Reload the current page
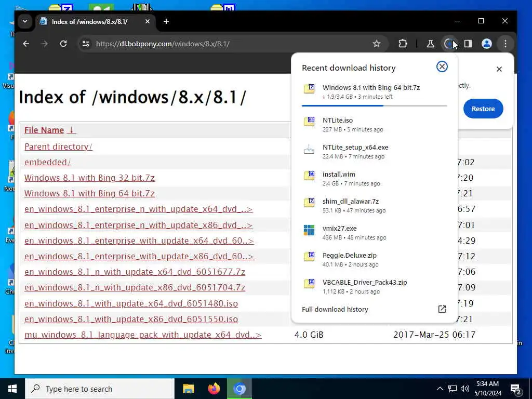The width and height of the screenshot is (532, 399). 63,44
